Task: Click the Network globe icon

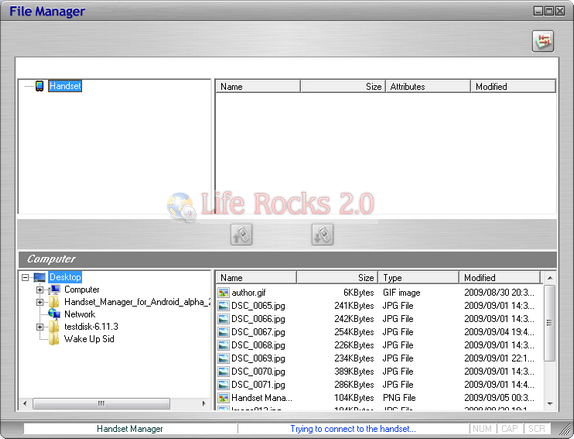Action: (x=54, y=314)
